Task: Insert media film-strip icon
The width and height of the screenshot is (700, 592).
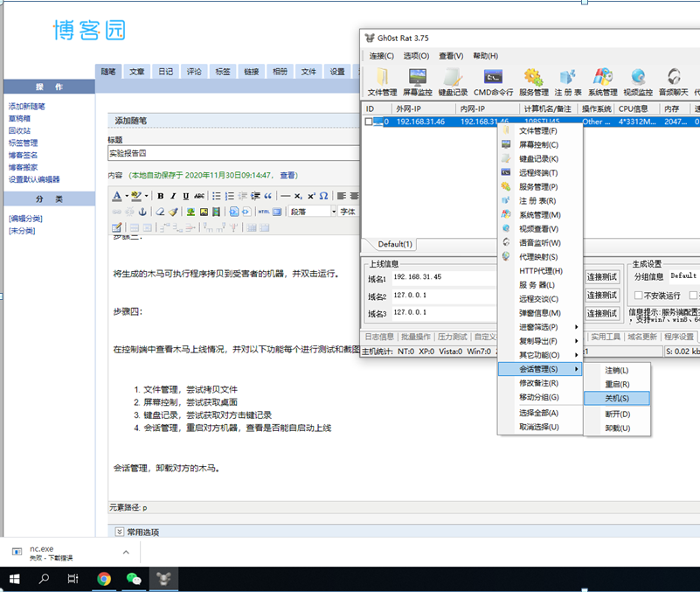Action: click(x=217, y=212)
